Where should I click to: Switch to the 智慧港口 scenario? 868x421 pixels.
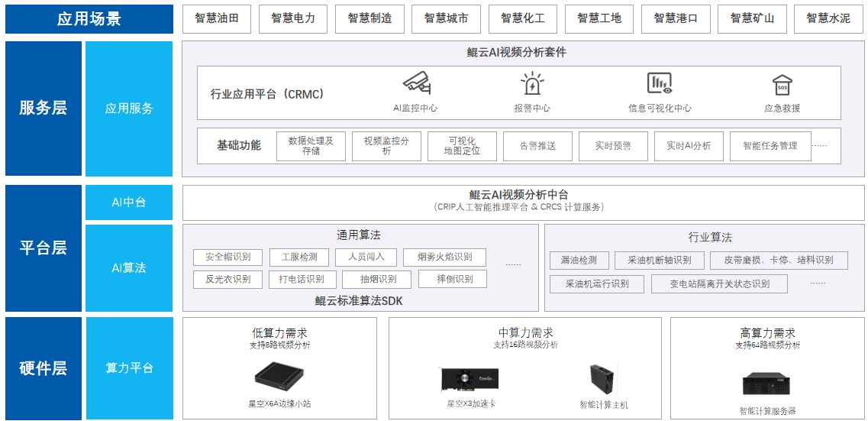(x=676, y=18)
